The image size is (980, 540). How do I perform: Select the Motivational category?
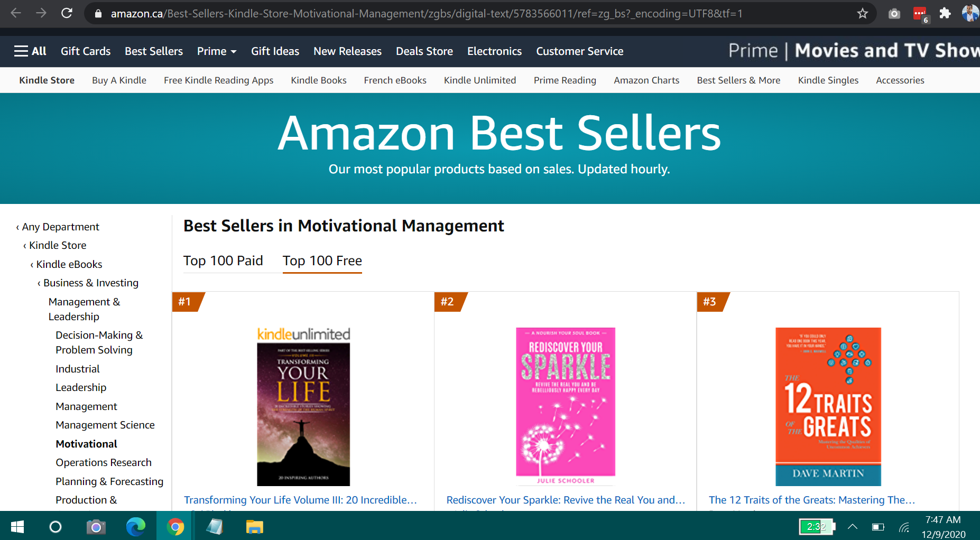pos(87,444)
